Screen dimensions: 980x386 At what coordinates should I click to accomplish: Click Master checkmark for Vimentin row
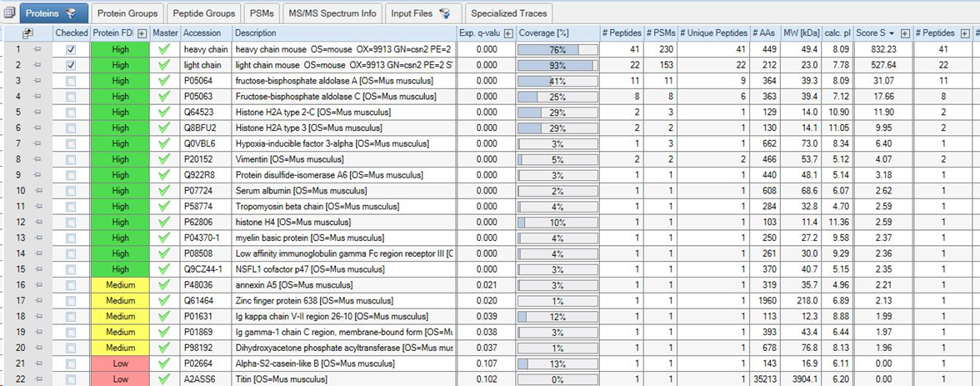165,159
